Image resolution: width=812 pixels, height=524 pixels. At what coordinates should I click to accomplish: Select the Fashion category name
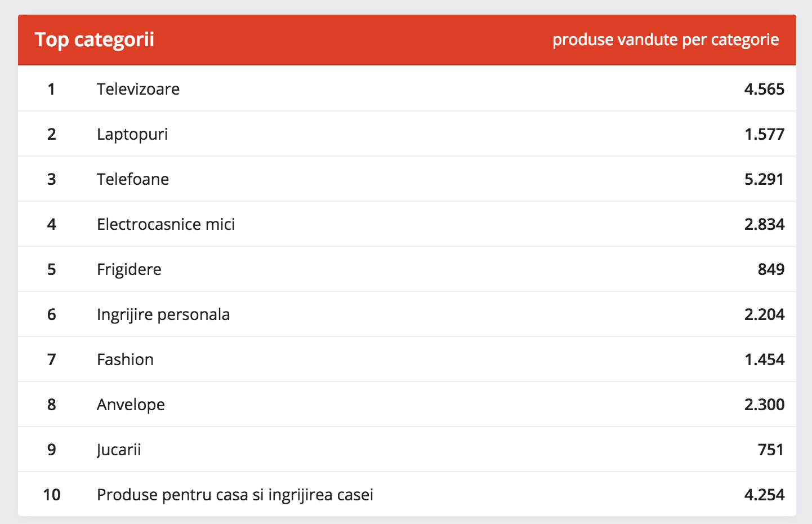point(125,359)
